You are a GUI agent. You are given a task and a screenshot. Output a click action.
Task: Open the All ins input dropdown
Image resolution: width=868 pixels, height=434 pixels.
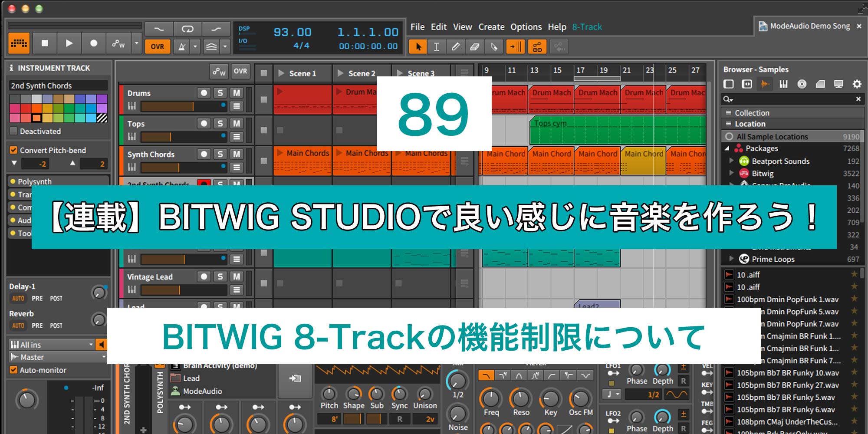(x=52, y=345)
